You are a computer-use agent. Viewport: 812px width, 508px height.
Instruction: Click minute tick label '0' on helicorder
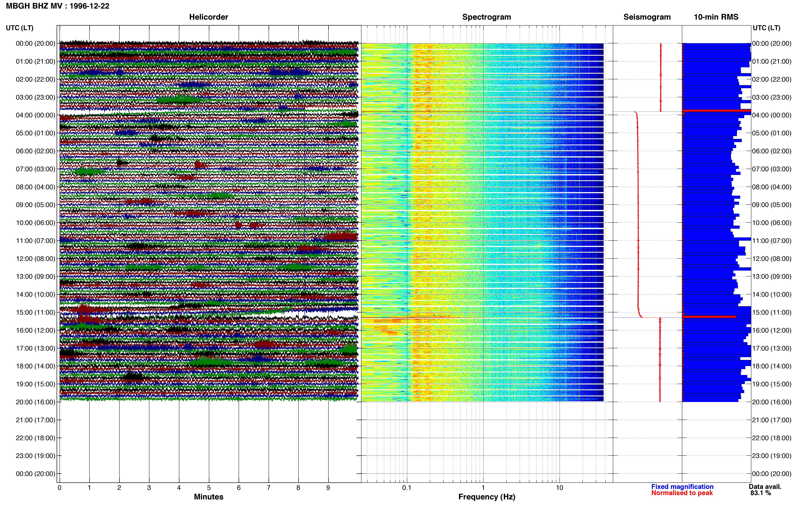[x=59, y=487]
